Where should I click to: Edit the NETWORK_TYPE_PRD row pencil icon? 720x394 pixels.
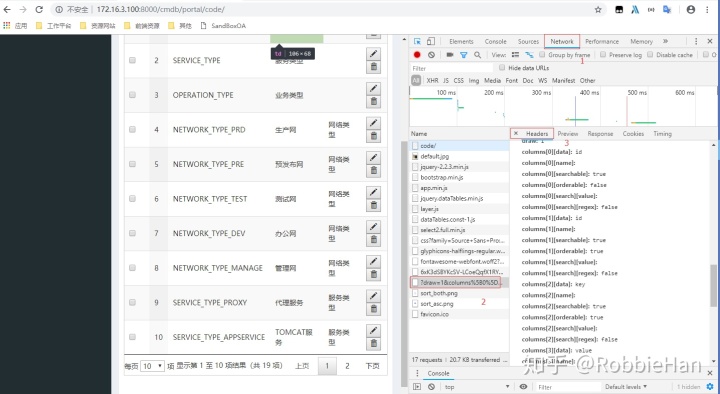pos(373,123)
